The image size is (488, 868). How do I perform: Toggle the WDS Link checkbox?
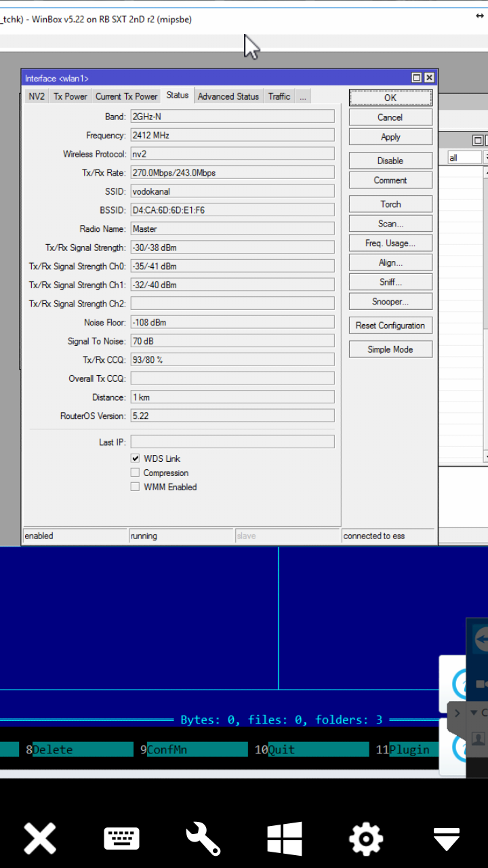pos(135,458)
